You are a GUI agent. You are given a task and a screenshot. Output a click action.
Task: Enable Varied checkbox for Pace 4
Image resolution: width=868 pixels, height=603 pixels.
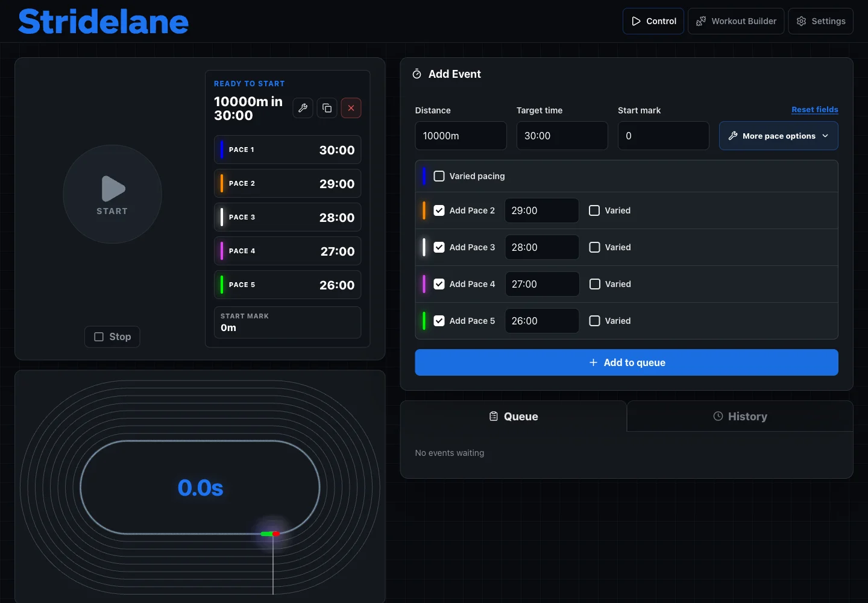594,284
